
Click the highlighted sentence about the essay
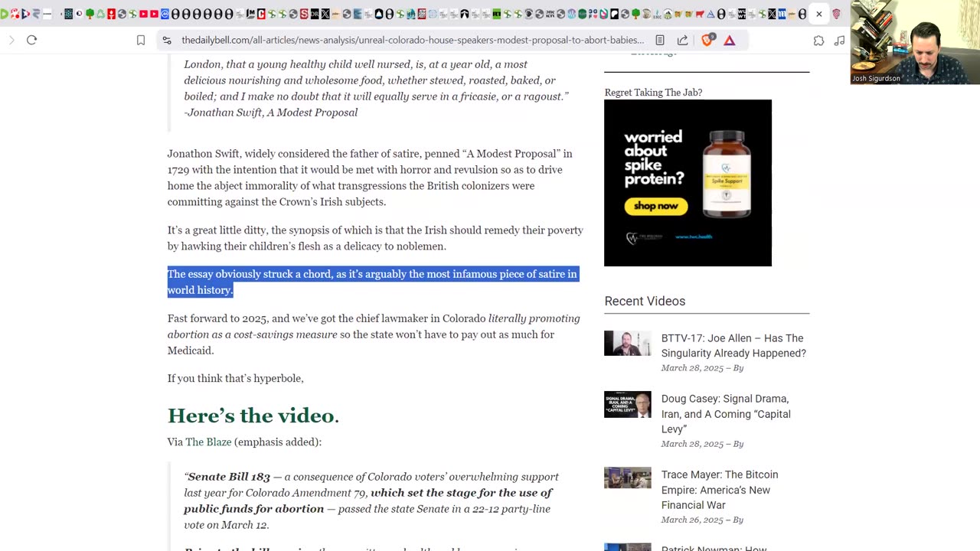[372, 282]
